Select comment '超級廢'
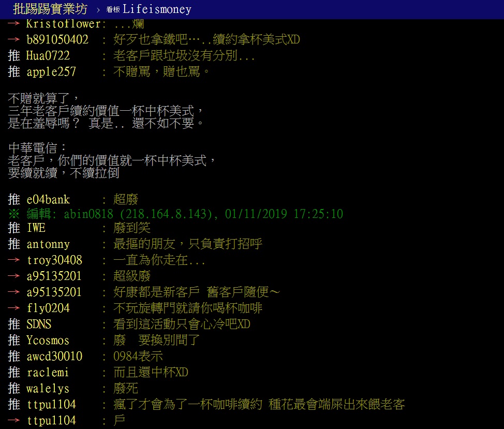504x429 pixels. pos(132,276)
